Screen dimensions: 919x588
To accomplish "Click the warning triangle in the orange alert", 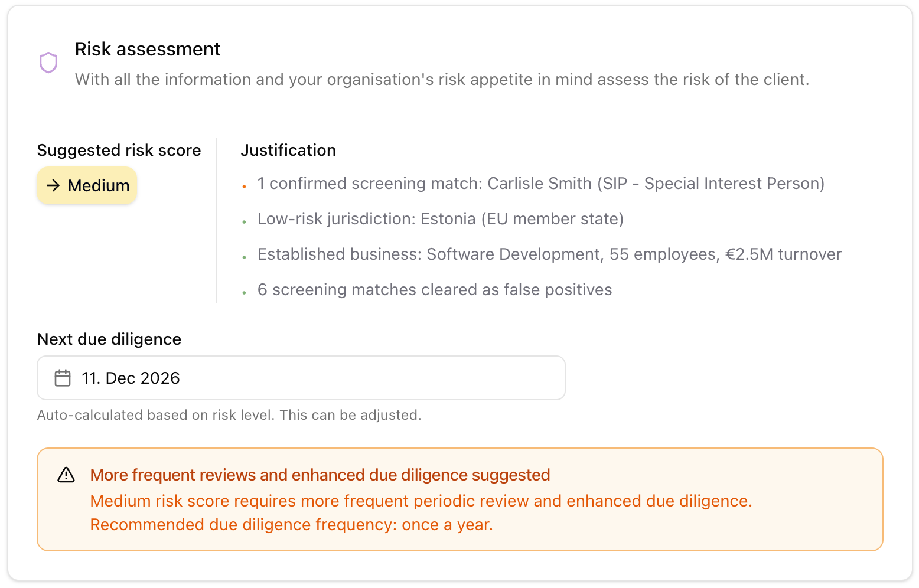I will [x=67, y=474].
